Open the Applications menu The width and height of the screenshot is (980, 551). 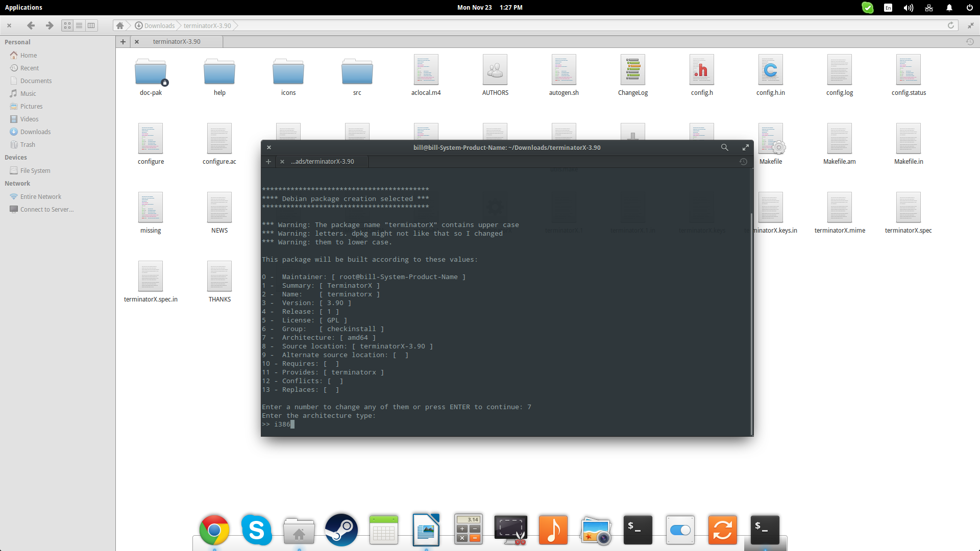pos(23,8)
